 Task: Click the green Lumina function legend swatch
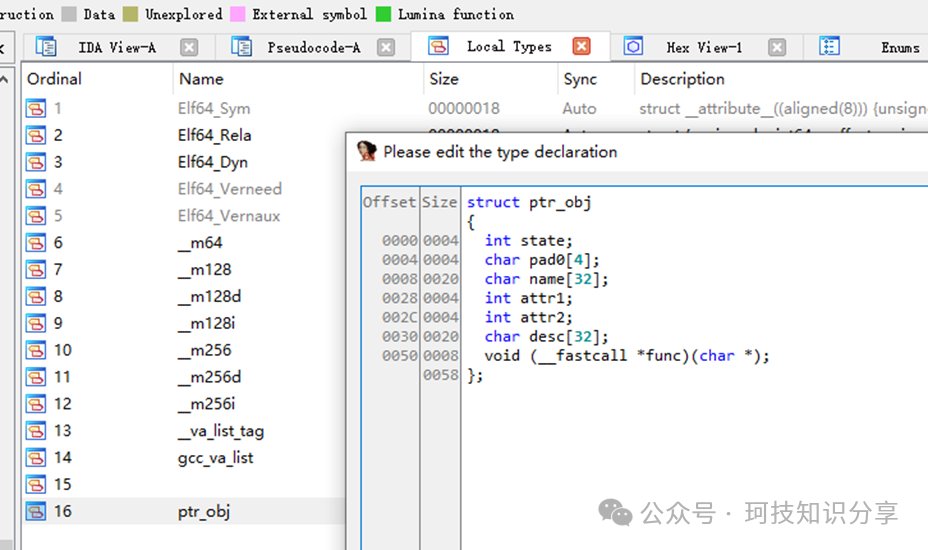(384, 14)
